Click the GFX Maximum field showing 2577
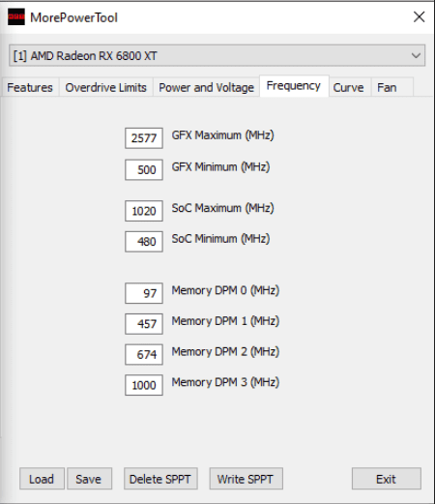The width and height of the screenshot is (435, 504). tap(144, 138)
